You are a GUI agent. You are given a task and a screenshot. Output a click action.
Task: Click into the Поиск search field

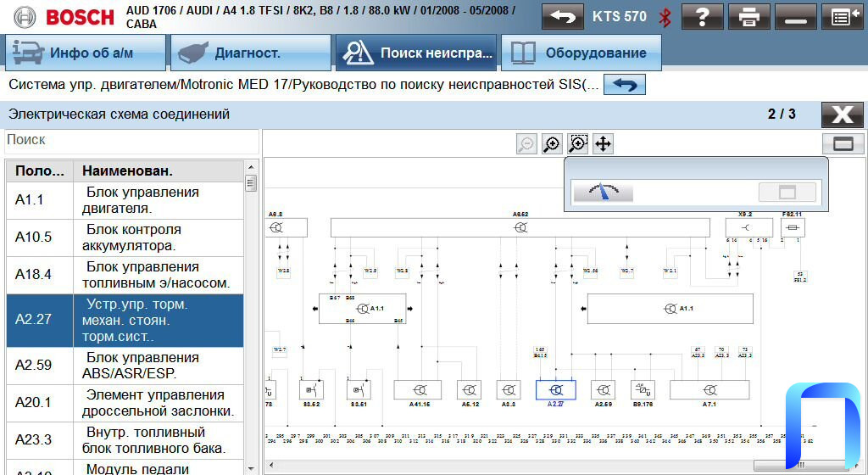(131, 141)
